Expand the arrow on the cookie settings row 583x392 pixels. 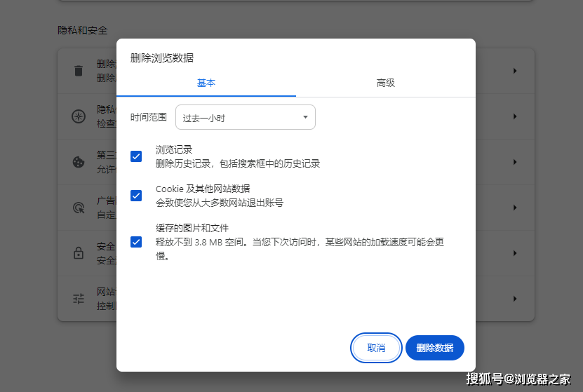coord(515,162)
